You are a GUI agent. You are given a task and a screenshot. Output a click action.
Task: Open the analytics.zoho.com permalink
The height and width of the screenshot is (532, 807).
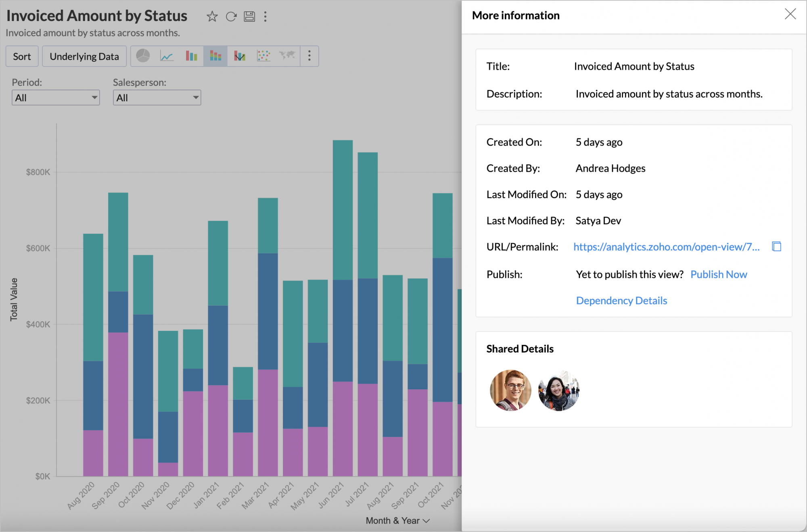tap(666, 246)
